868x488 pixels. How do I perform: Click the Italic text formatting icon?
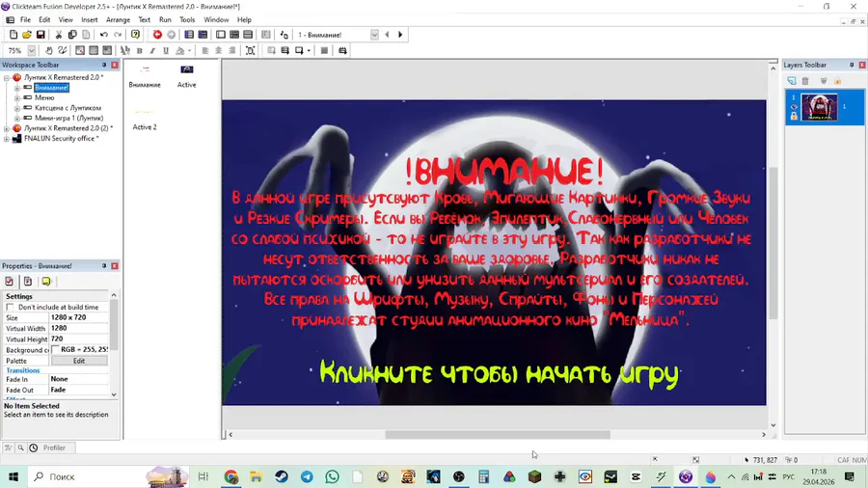tap(152, 50)
